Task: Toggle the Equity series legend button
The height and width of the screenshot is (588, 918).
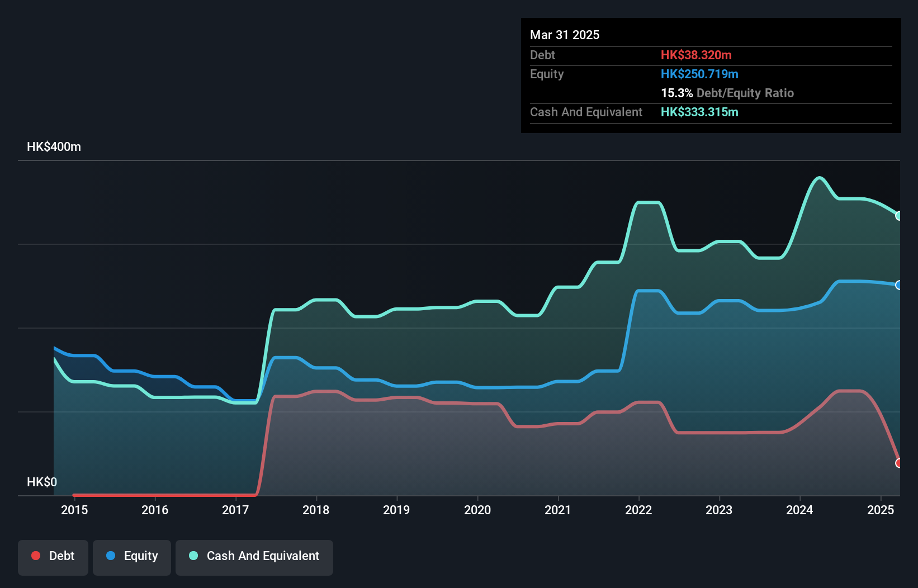Action: (x=132, y=557)
